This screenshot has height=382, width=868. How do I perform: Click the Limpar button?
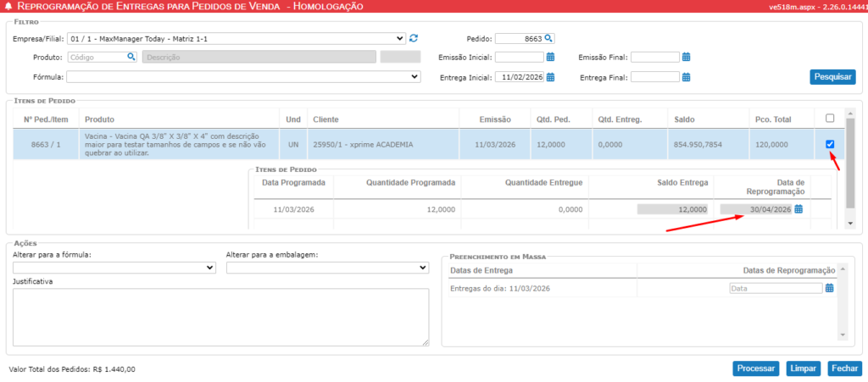pyautogui.click(x=802, y=368)
